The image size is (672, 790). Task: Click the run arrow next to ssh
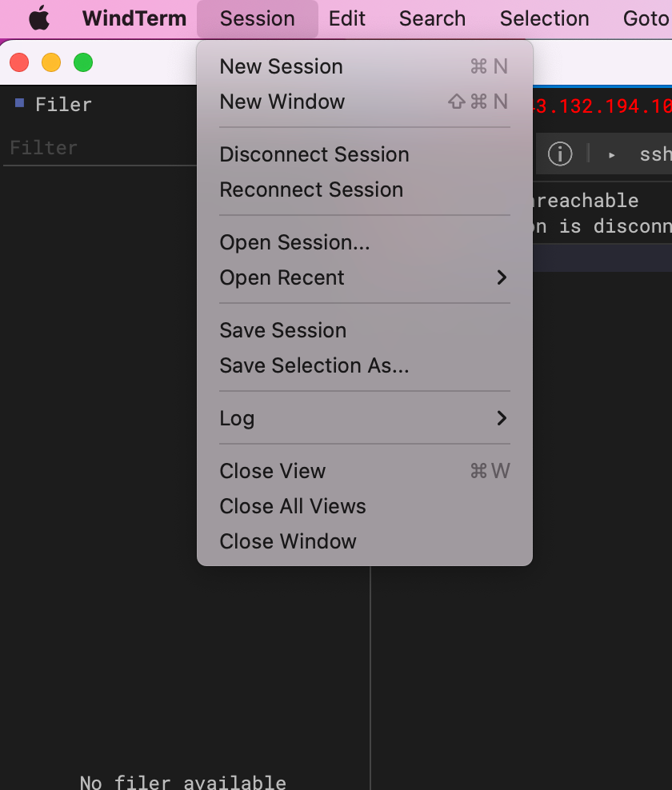pyautogui.click(x=610, y=154)
